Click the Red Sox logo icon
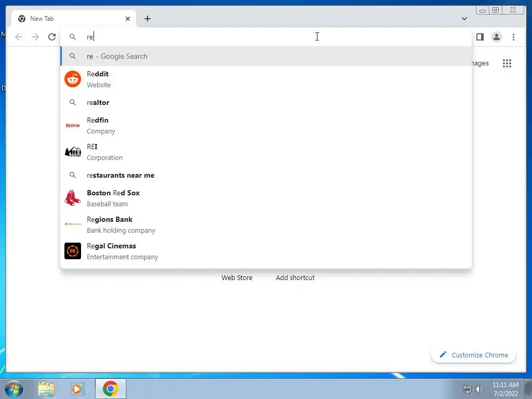Image resolution: width=532 pixels, height=399 pixels. point(73,198)
